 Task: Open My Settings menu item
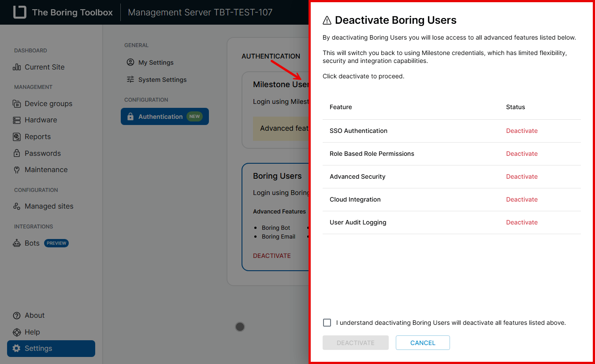tap(156, 63)
